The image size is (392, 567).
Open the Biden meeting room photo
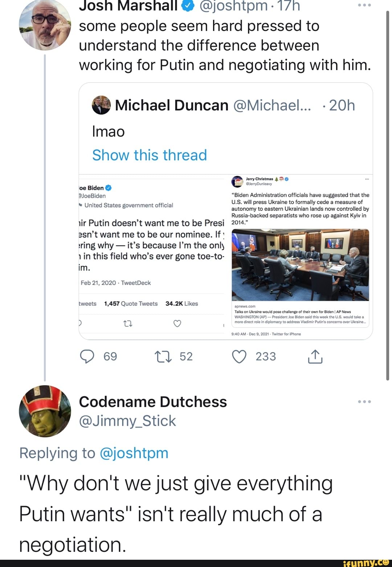pos(300,265)
